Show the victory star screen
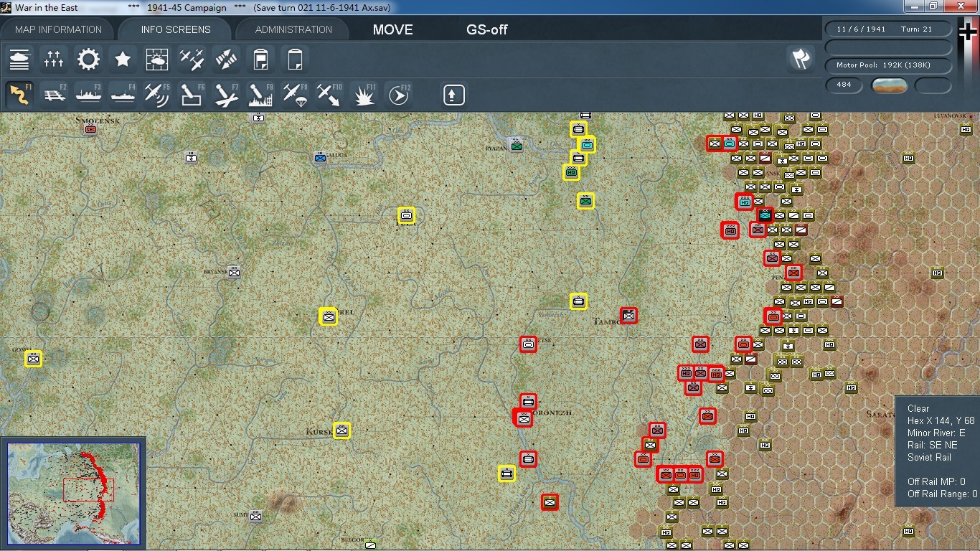Image resolution: width=980 pixels, height=551 pixels. coord(123,60)
